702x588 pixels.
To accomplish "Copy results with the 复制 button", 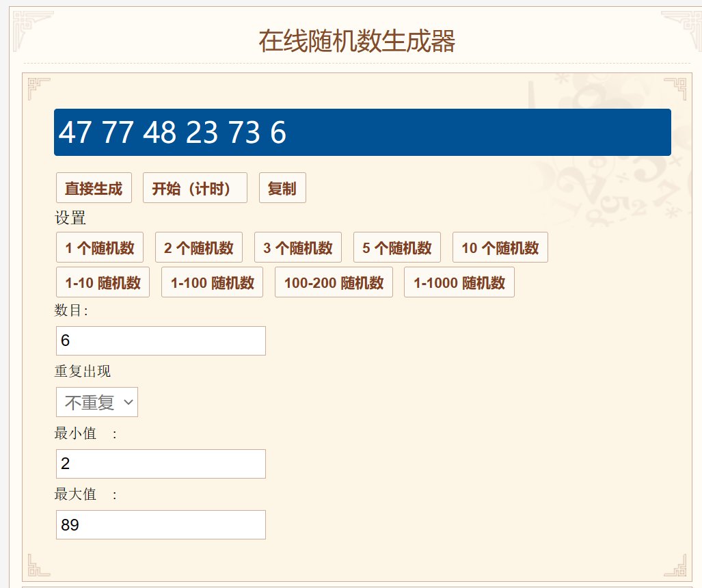I will coord(282,188).
